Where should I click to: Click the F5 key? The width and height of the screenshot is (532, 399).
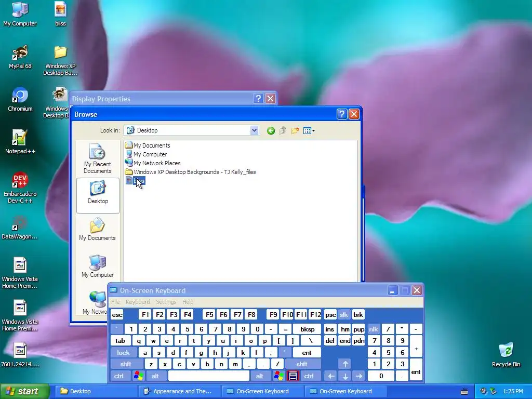click(210, 315)
